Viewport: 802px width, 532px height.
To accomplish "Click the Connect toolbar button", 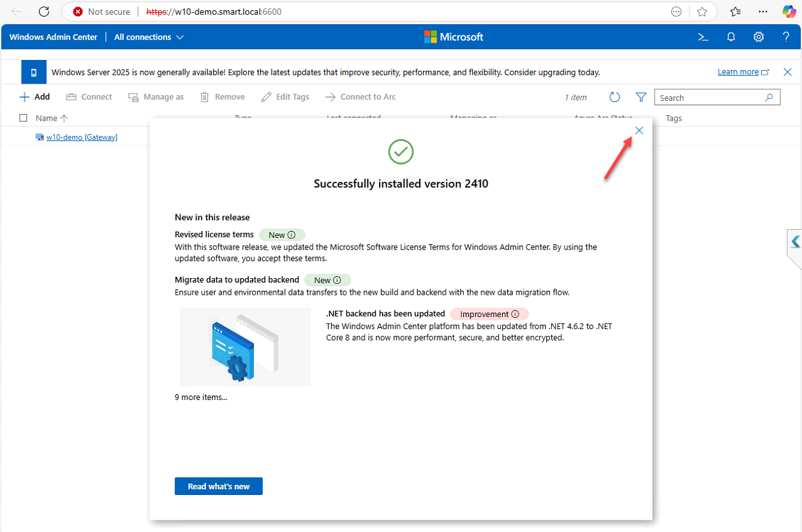I will click(89, 97).
